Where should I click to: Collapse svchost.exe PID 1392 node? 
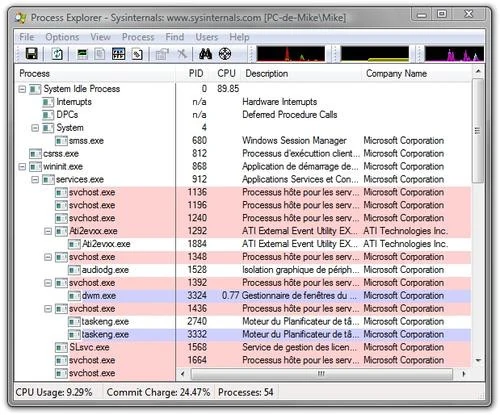coord(48,283)
